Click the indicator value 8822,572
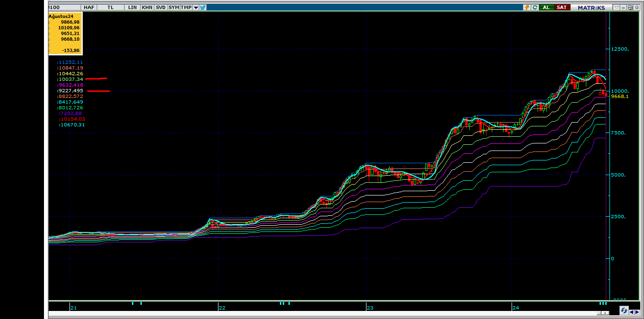The height and width of the screenshot is (319, 644). point(70,96)
